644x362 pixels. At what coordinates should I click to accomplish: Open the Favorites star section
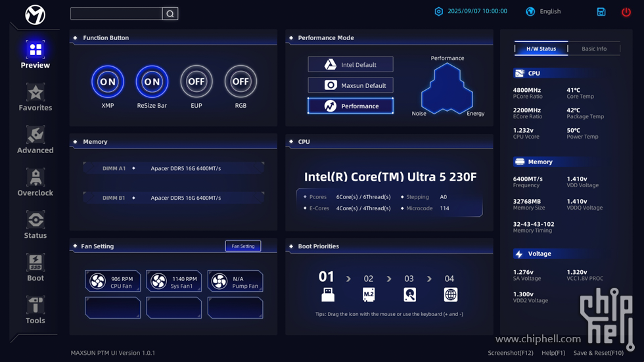tap(35, 97)
